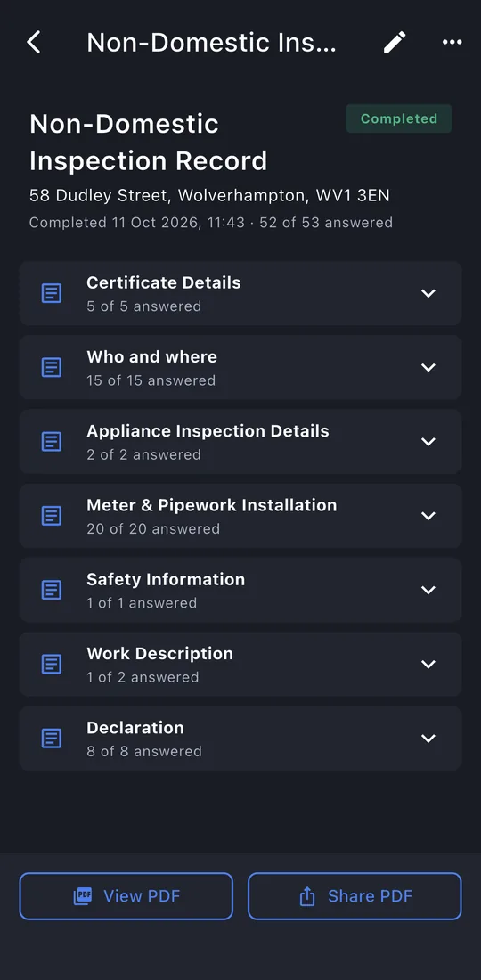This screenshot has height=980, width=481.
Task: Click the Meter & Pipework document icon
Action: point(52,516)
